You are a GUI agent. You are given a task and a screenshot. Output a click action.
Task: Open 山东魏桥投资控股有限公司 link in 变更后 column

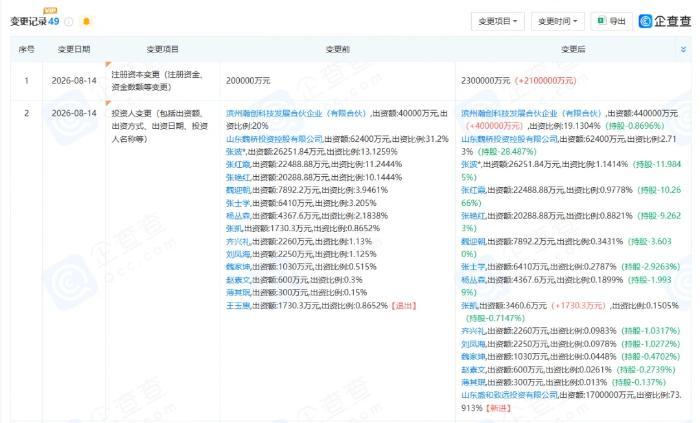(x=509, y=139)
